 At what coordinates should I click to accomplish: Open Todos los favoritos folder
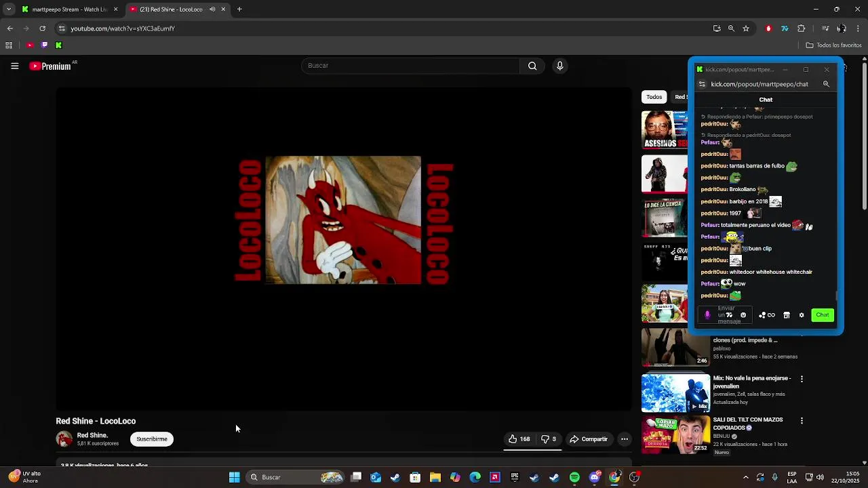pyautogui.click(x=833, y=45)
